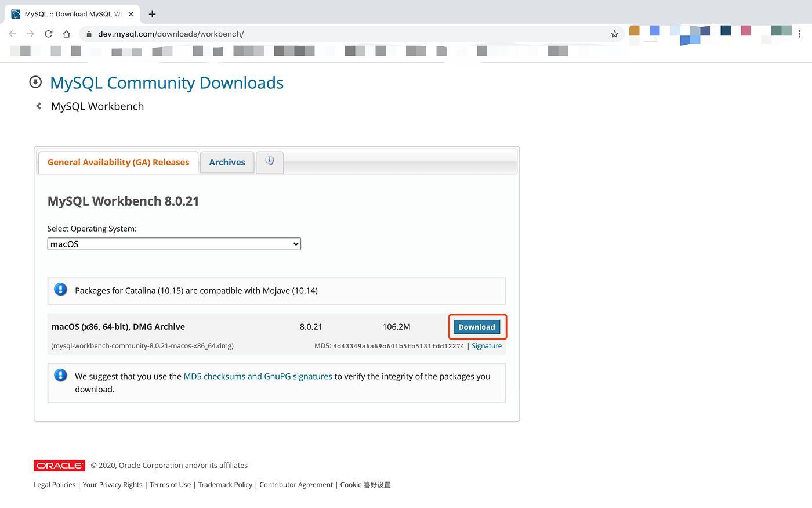Open MD5 checksums and GnuPG signatures link
Viewport: 812px width, 508px height.
258,376
